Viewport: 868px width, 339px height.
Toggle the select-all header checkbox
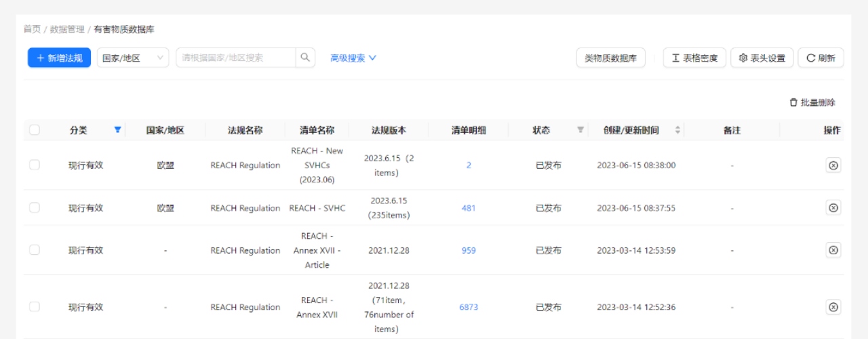tap(35, 130)
